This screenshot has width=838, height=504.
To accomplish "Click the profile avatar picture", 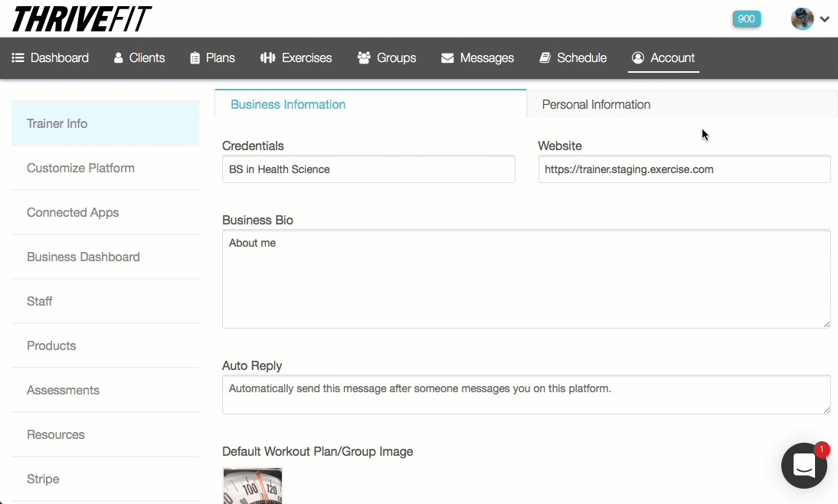I will pos(802,19).
